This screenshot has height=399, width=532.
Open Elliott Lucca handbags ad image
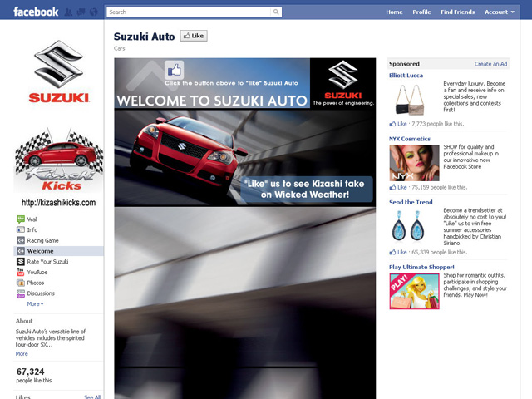pos(410,100)
